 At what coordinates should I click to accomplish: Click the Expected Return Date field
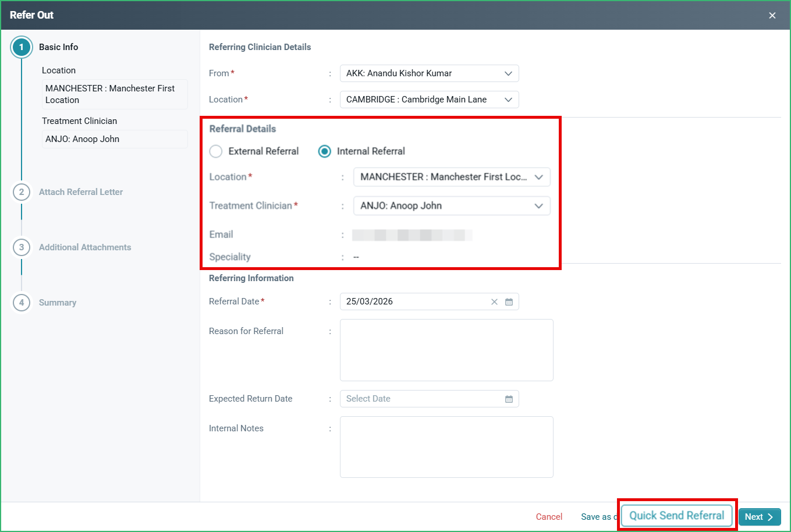(x=429, y=399)
